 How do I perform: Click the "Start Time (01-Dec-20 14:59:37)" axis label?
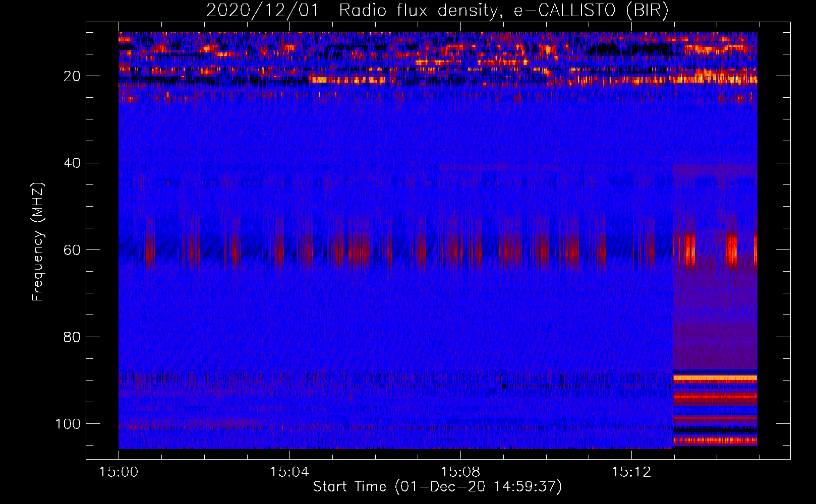(x=437, y=487)
